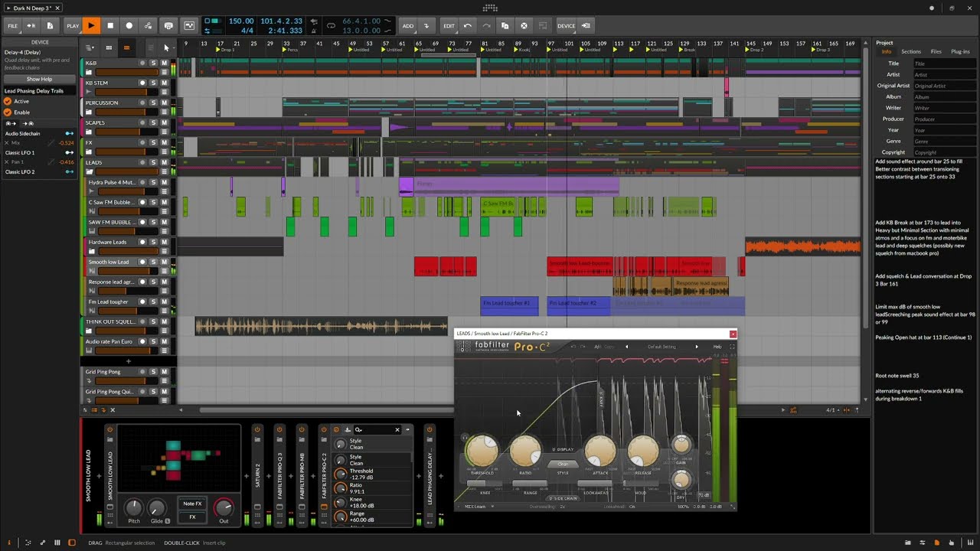
Task: Select the Drop 1 cue marker
Action: click(x=225, y=50)
